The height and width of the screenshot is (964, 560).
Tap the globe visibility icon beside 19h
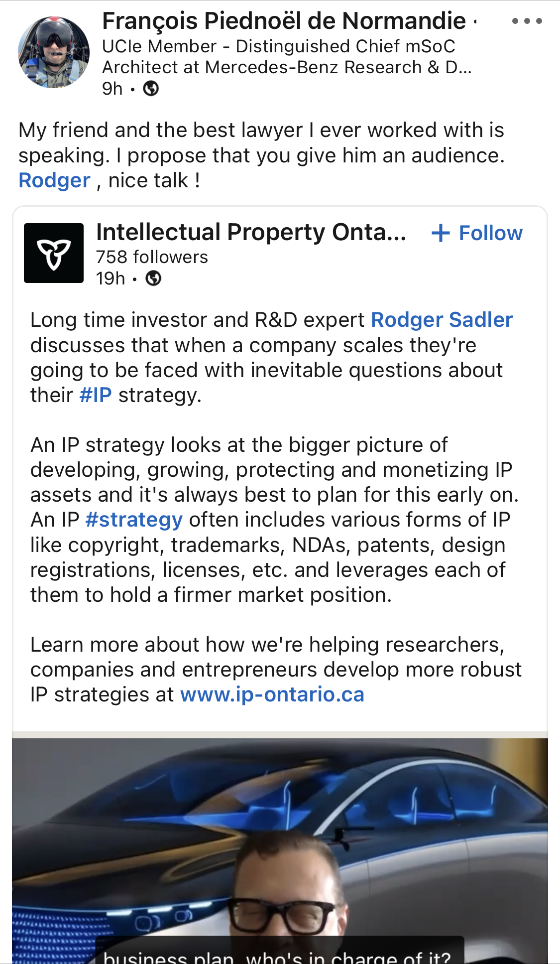click(153, 278)
